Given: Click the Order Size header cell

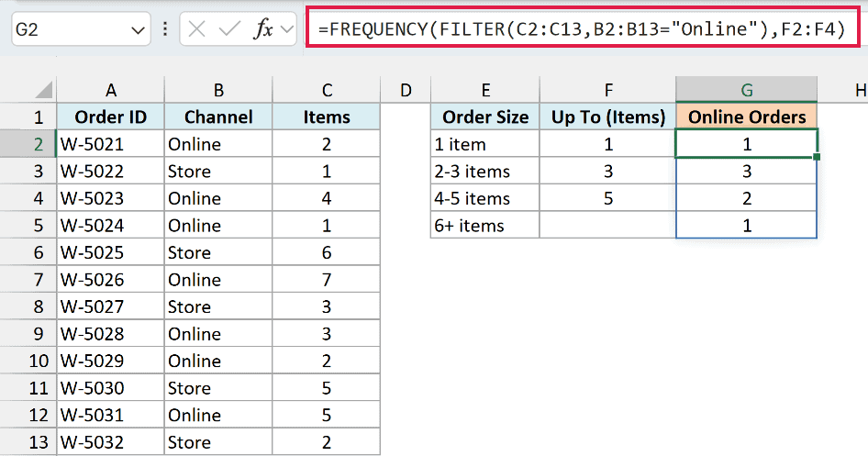Looking at the screenshot, I should pos(485,117).
